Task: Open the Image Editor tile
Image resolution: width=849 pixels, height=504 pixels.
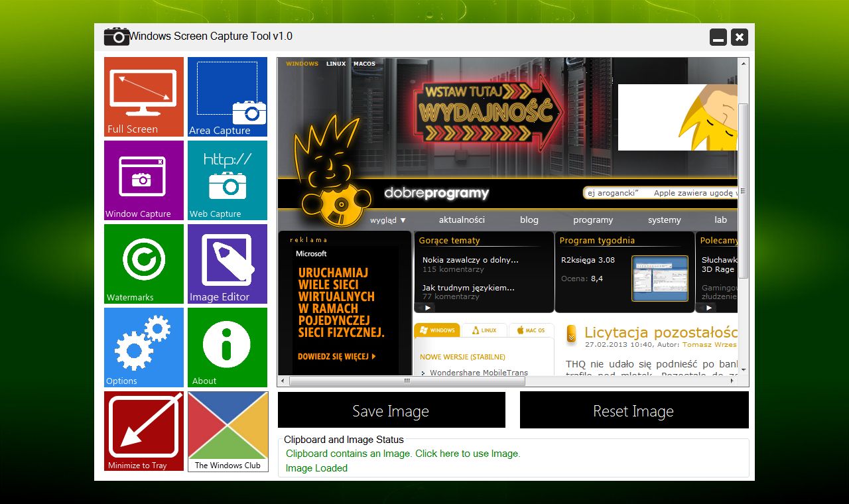Action: 228,264
